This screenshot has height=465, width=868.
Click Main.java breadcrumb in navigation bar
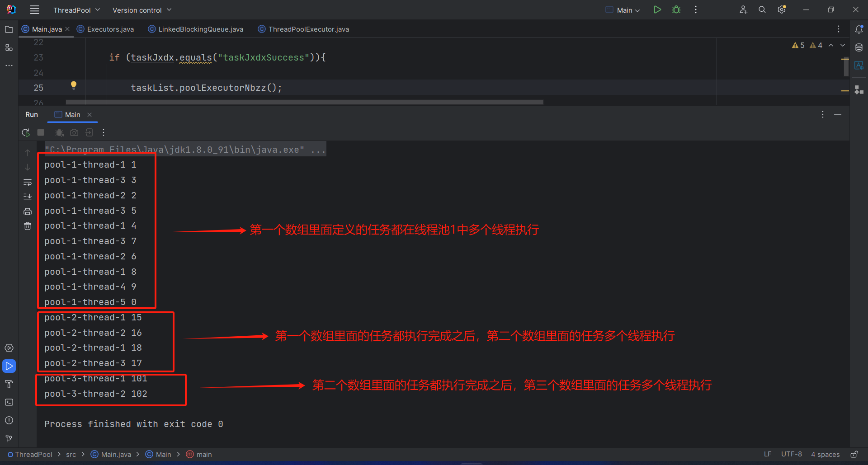[x=111, y=454]
